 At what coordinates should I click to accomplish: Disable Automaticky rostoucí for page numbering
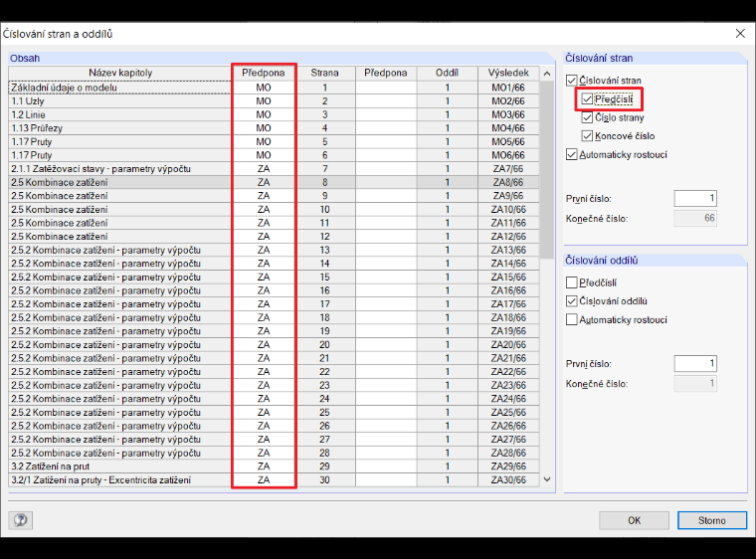click(x=572, y=155)
